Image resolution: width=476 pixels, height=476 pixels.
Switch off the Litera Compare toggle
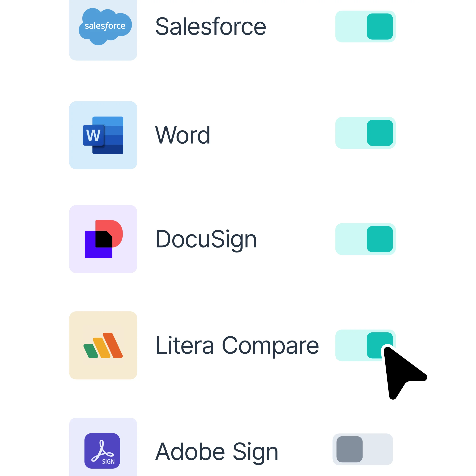click(365, 345)
